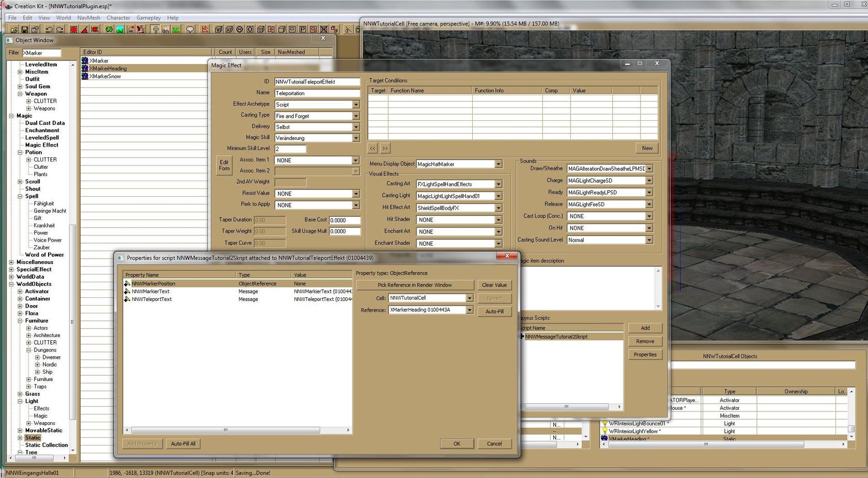Open the landscape editing toolbar icon
This screenshot has height=478, width=868.
[x=120, y=29]
